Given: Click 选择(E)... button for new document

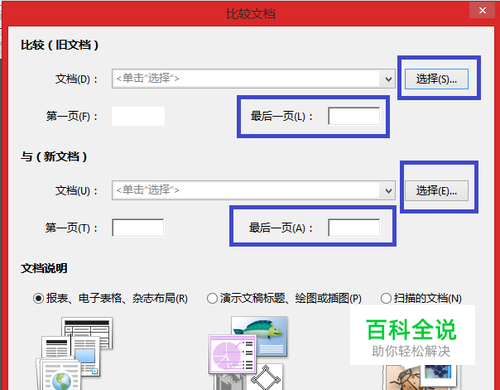Looking at the screenshot, I should click(x=436, y=191).
